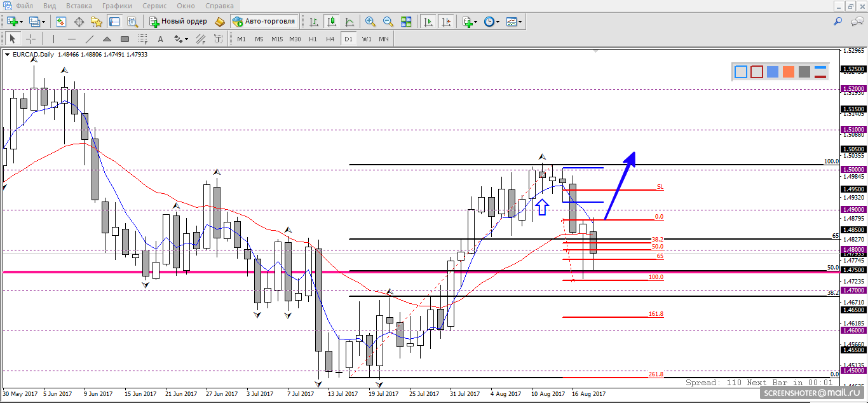Switch timeframe to M15
Image resolution: width=868 pixels, height=403 pixels.
[277, 39]
